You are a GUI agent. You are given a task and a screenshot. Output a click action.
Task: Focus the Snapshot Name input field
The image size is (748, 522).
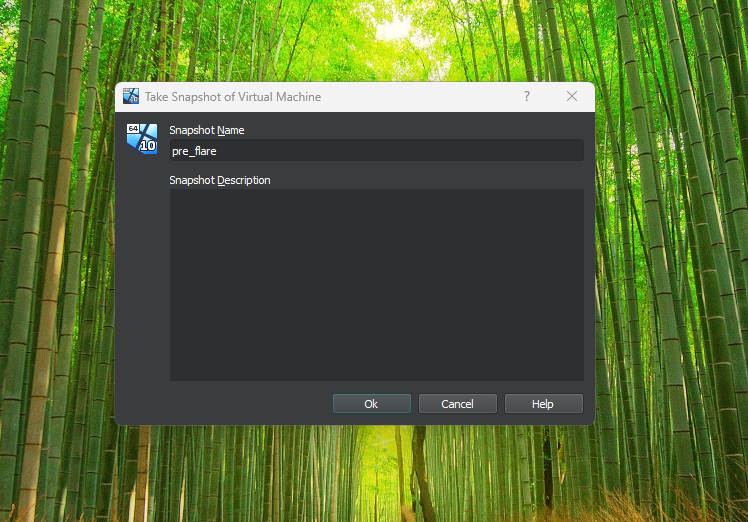coord(376,151)
